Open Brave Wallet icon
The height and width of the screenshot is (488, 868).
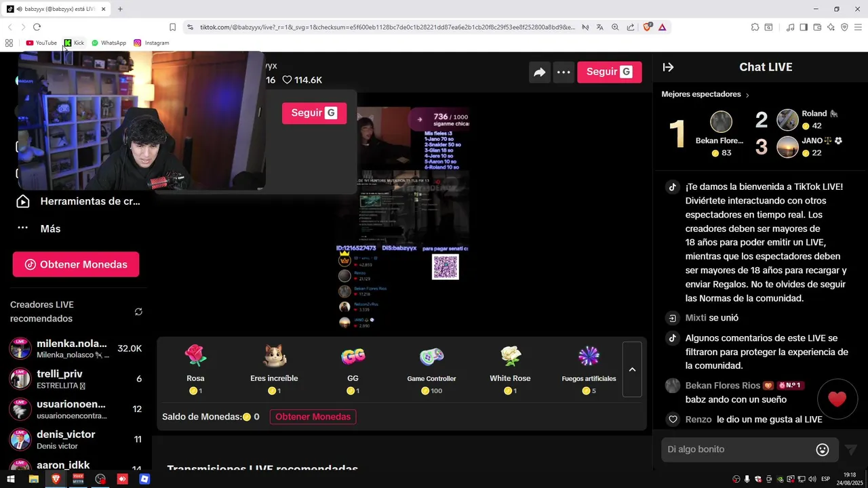(x=817, y=27)
